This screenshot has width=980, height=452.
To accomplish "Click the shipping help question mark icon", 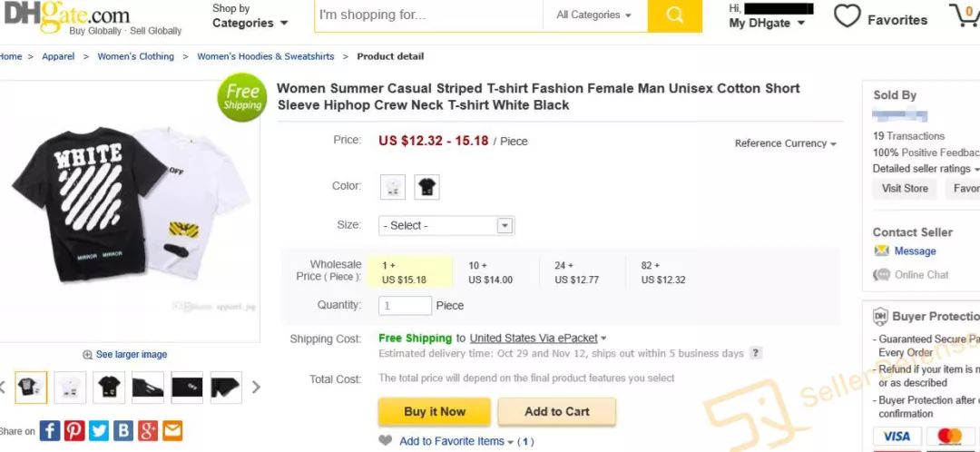I will tap(756, 353).
